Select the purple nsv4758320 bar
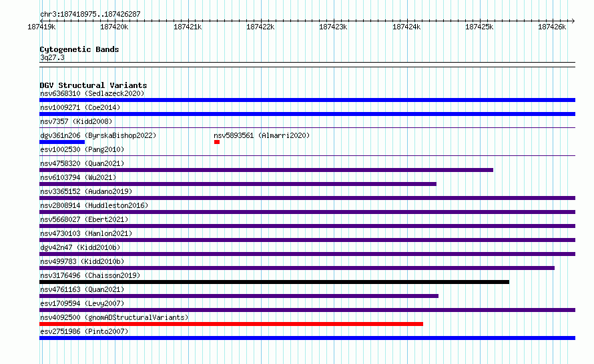 click(266, 170)
